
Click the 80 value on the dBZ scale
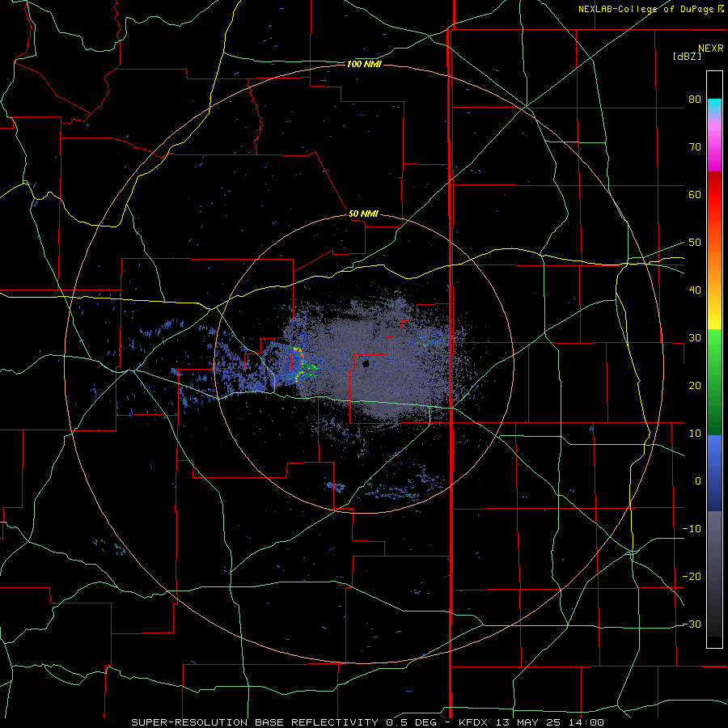[x=695, y=99]
